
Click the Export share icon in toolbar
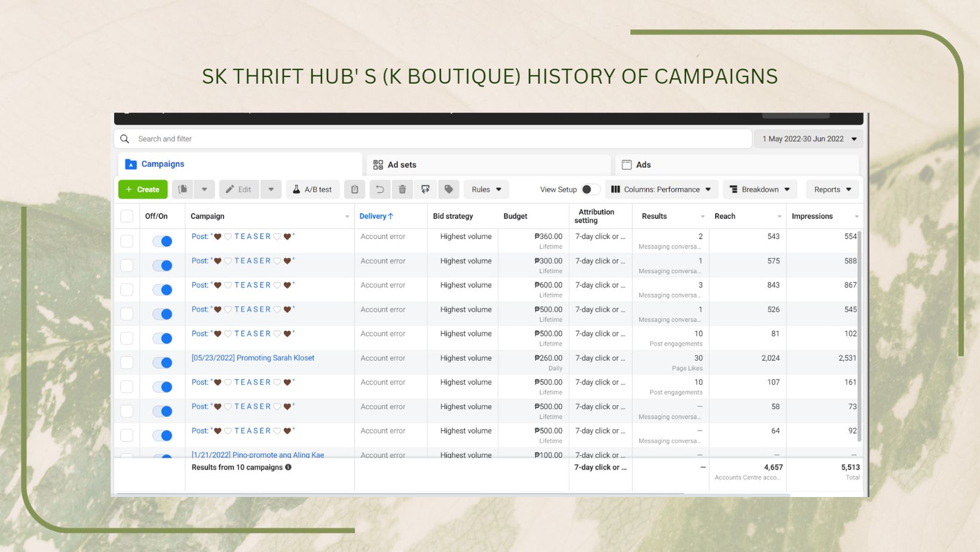coord(425,189)
